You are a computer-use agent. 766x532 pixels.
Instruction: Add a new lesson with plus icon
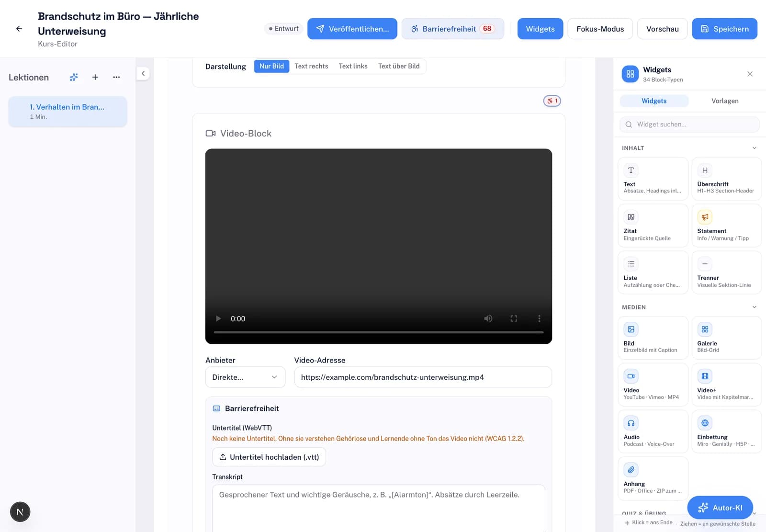pos(95,77)
